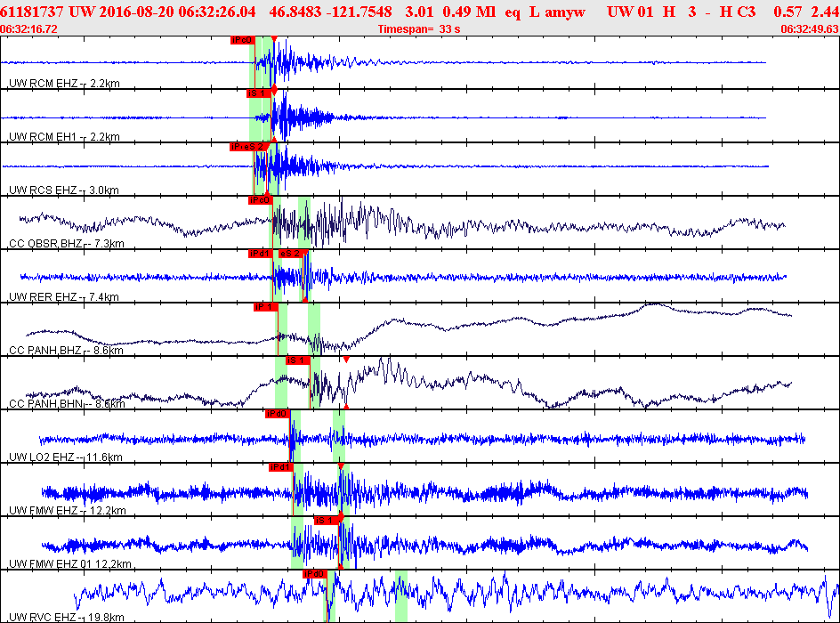This screenshot has width=840, height=623.
Task: Click the UW RER EHZ 7.4km channel label
Action: coord(64,296)
